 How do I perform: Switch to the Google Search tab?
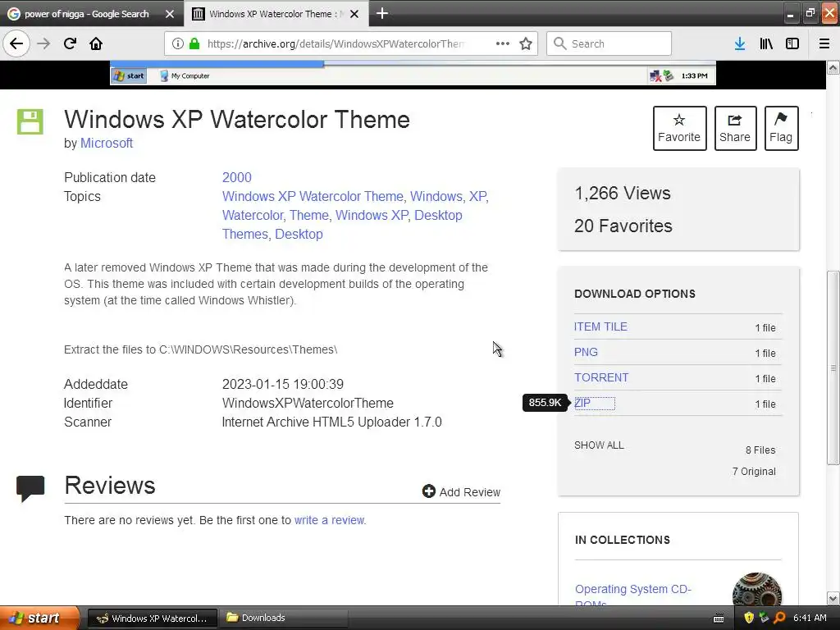pyautogui.click(x=86, y=14)
